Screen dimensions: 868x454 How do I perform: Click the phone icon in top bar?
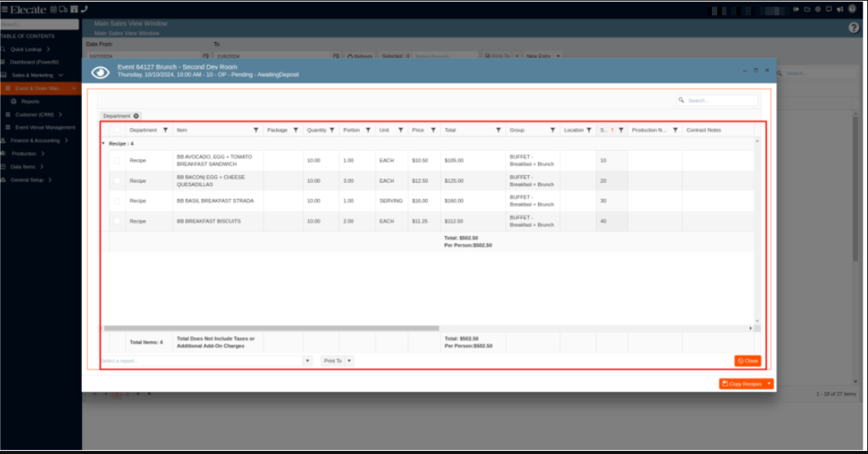coord(83,9)
